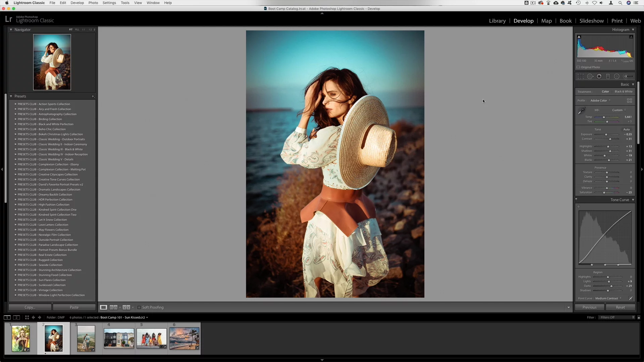Click the Tone Curve targeted adjustment tool
Image resolution: width=644 pixels, height=362 pixels.
click(579, 206)
